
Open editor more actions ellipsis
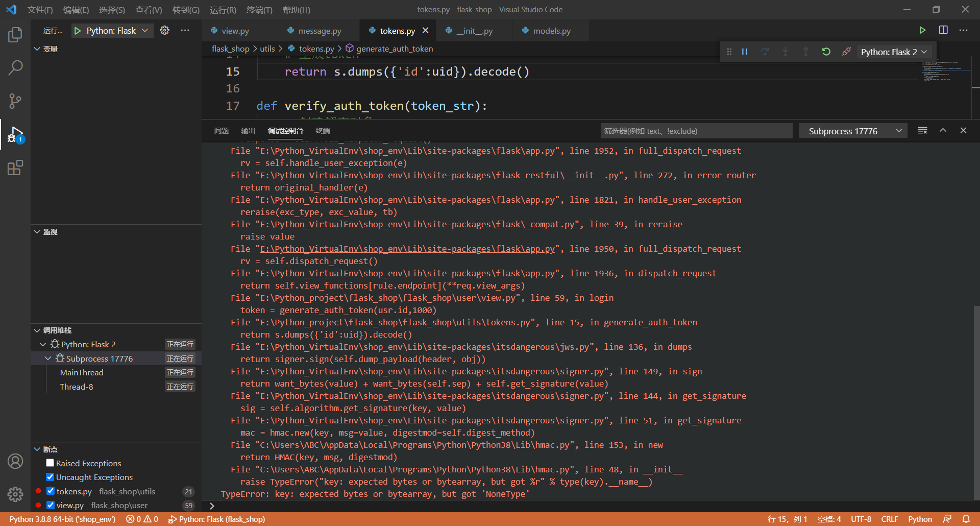point(963,30)
